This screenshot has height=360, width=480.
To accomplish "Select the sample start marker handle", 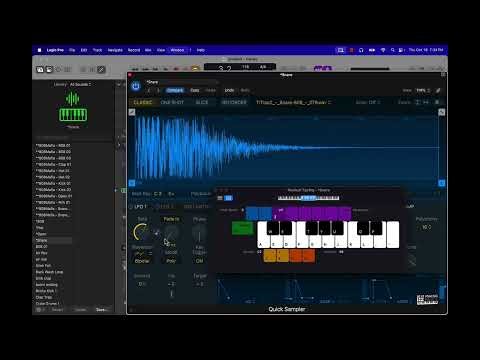I will (132, 183).
